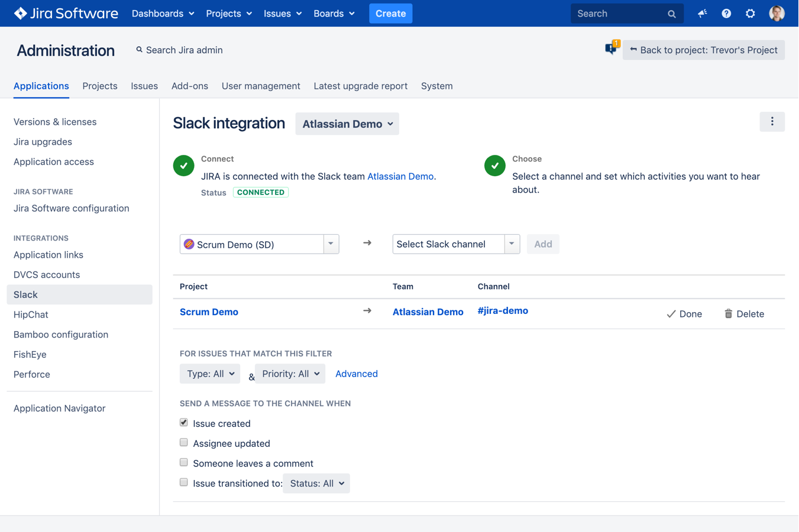Open the user profile avatar
The height and width of the screenshot is (532, 799).
coord(777,13)
